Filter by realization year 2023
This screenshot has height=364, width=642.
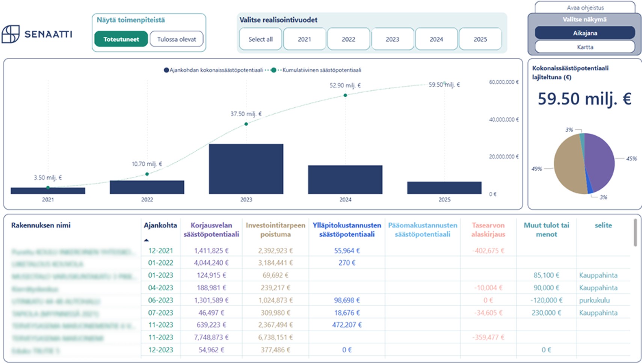[392, 39]
